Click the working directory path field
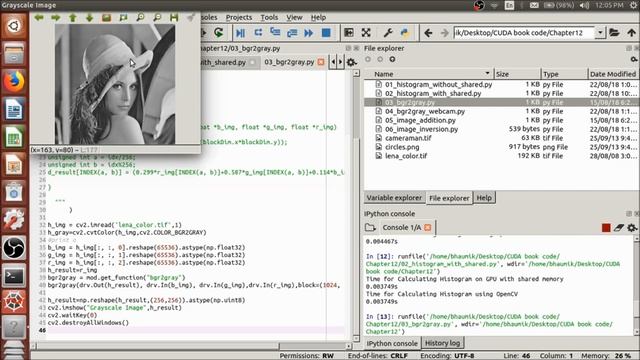Screen dimensions: 640x360 pos(524,33)
